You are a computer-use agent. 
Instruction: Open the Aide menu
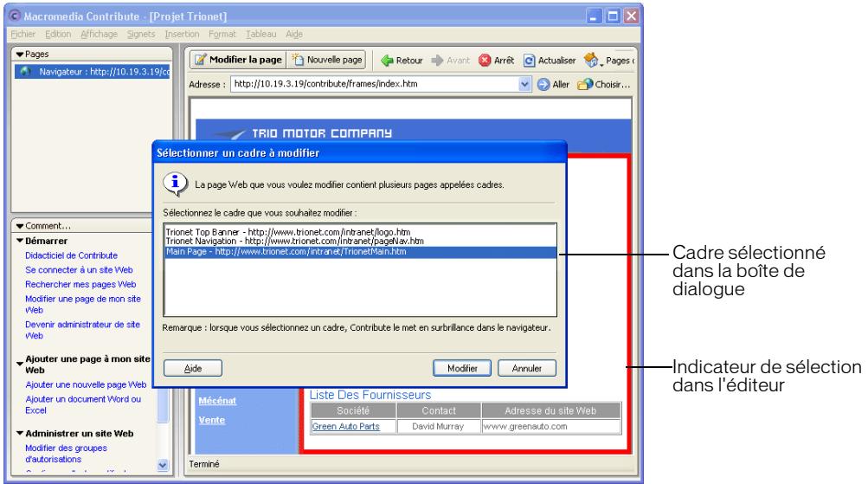[x=294, y=35]
